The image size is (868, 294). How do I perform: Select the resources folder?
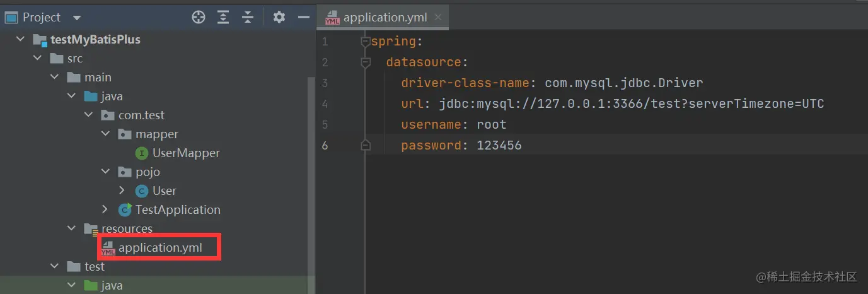[x=127, y=229]
